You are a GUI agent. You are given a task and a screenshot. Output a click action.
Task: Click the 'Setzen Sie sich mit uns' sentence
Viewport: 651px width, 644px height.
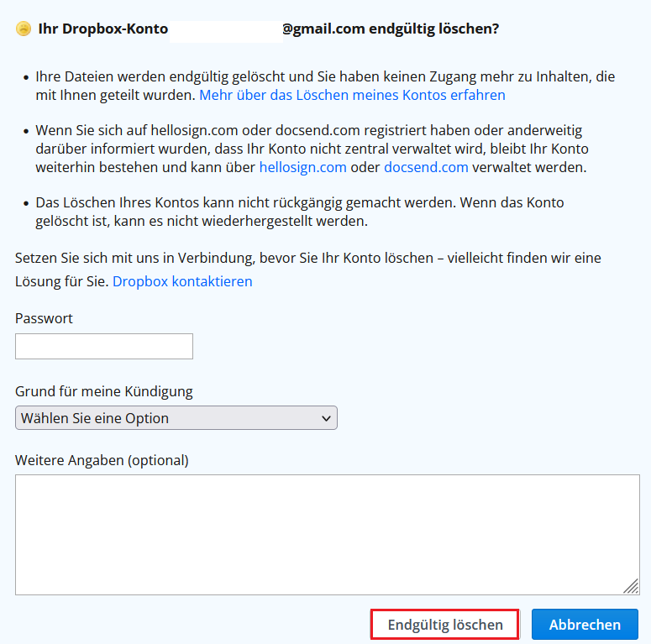pos(307,270)
